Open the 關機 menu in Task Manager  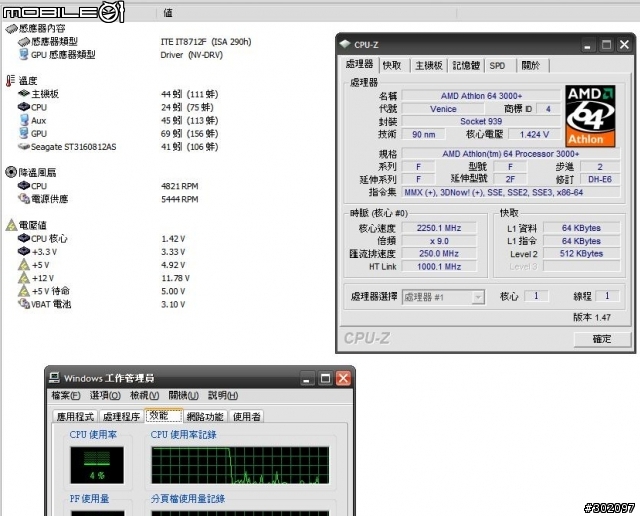coord(184,396)
